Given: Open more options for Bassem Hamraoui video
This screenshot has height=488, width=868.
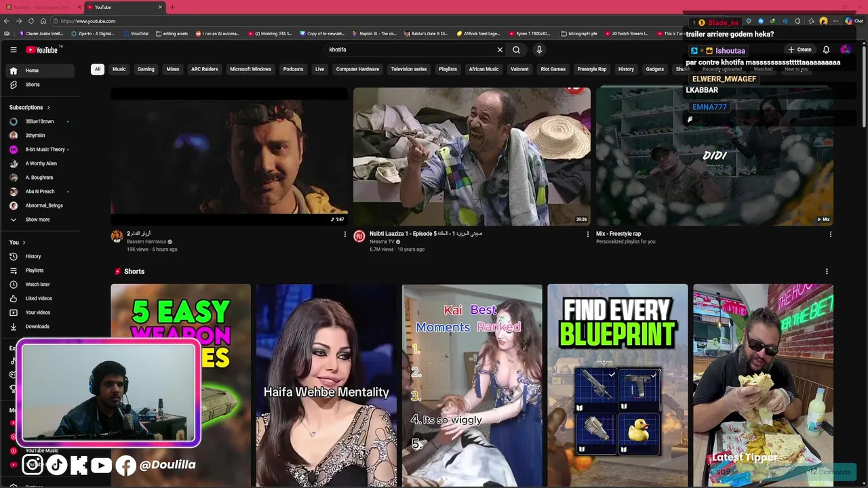Looking at the screenshot, I should point(344,235).
